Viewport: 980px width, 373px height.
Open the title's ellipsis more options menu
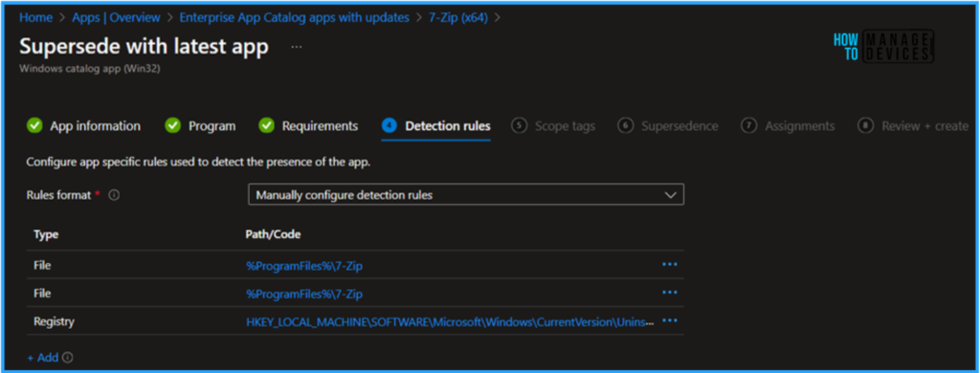click(297, 47)
